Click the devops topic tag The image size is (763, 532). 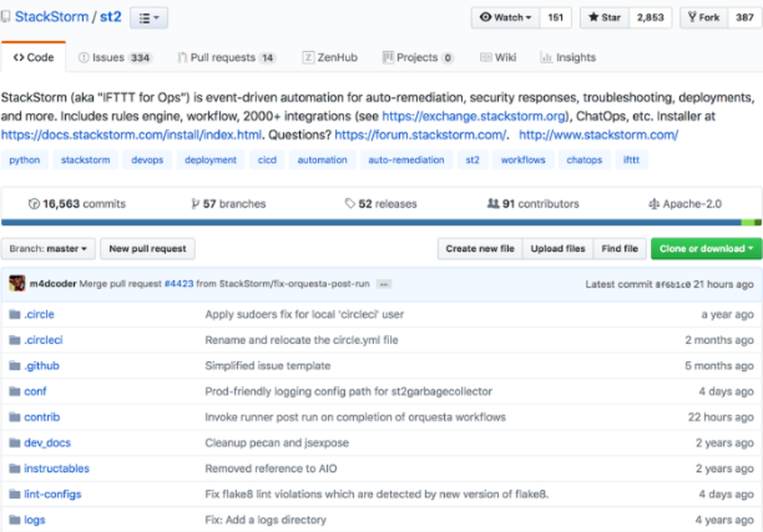[x=147, y=160]
